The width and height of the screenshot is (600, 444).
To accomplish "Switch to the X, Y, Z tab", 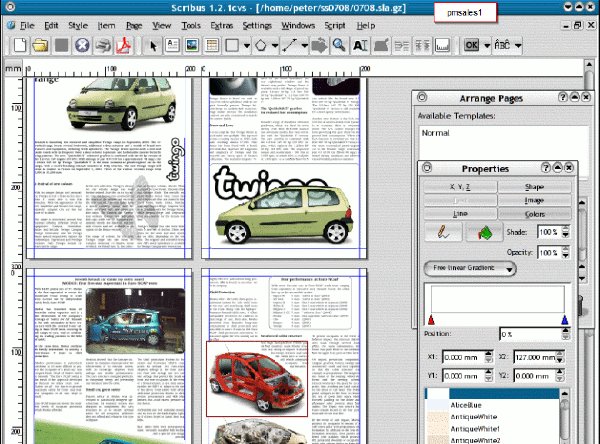I will (460, 187).
